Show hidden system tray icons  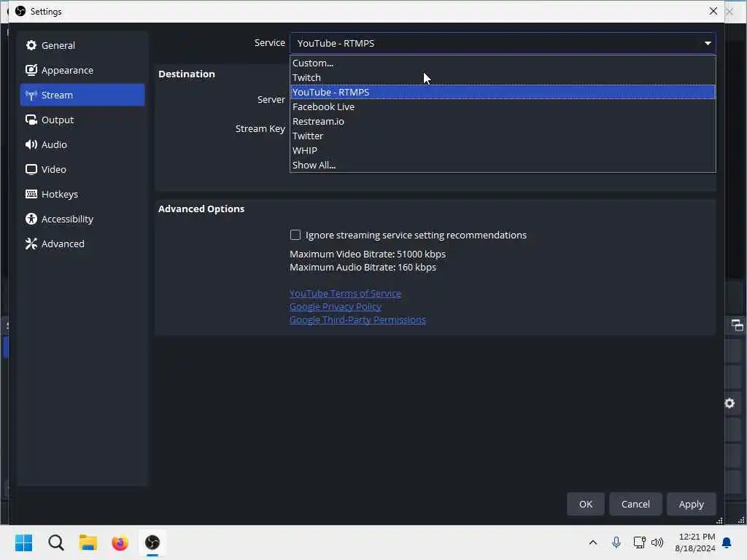click(x=593, y=542)
